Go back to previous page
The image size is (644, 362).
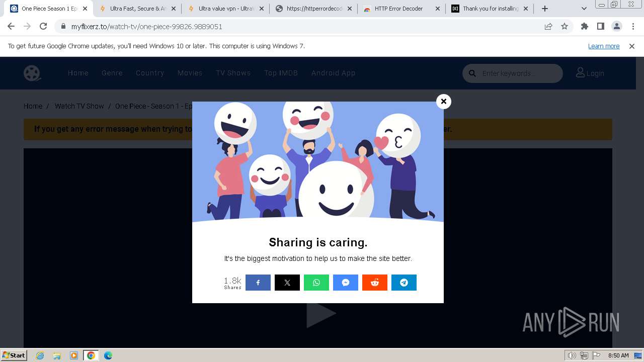11,26
